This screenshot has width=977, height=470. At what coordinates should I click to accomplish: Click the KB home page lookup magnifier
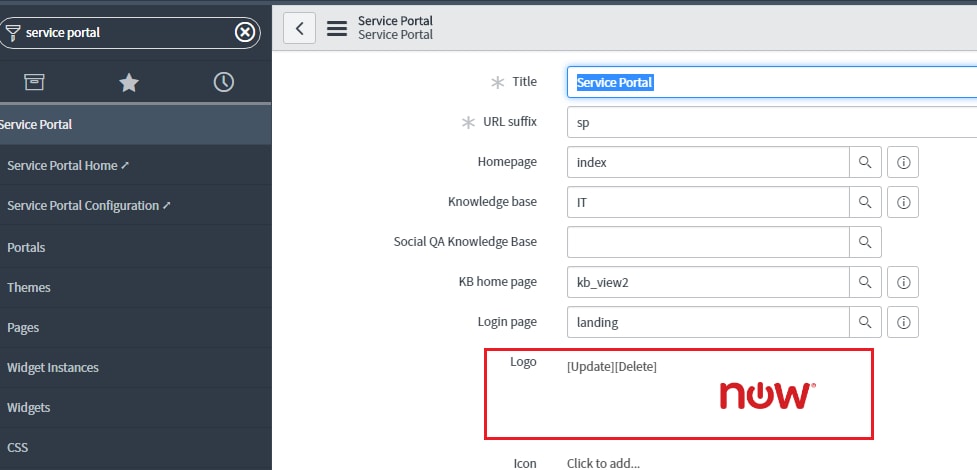coord(865,282)
